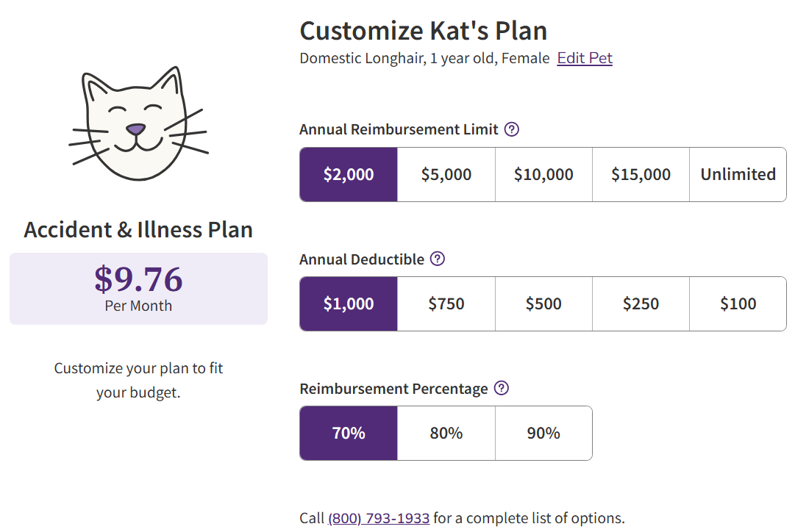
Task: Confirm the 70% reimbursement selection
Action: coord(348,433)
